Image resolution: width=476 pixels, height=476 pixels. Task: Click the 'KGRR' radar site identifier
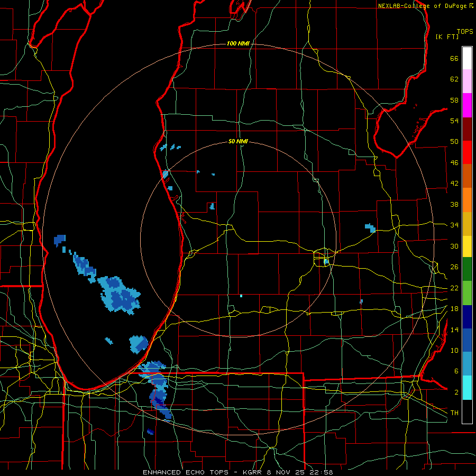[x=253, y=472]
